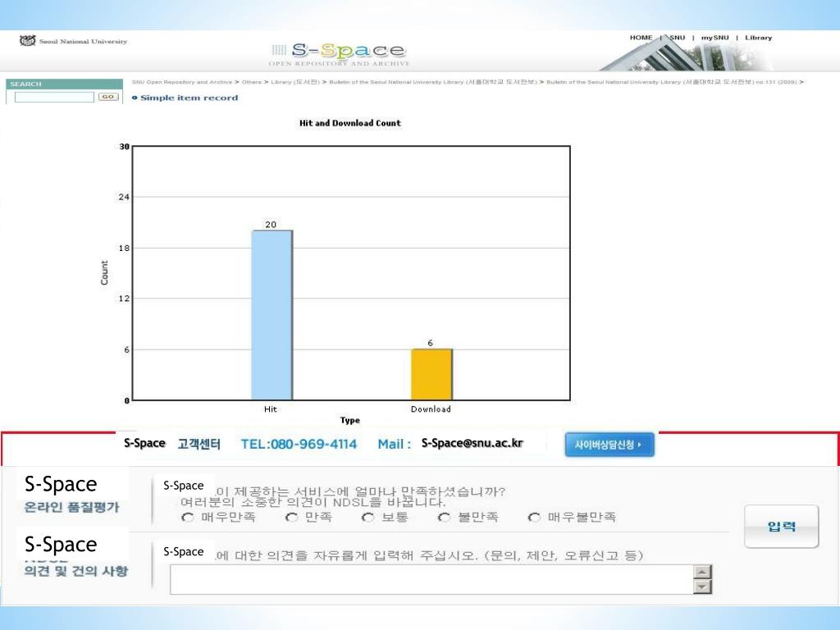
Task: Click the text area scroll up arrow
Action: 702,572
